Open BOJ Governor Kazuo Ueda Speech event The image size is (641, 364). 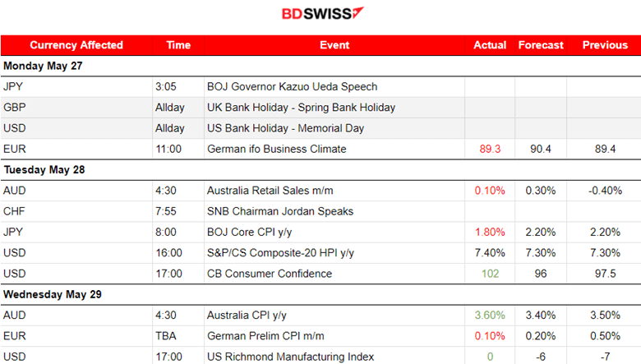(x=293, y=86)
